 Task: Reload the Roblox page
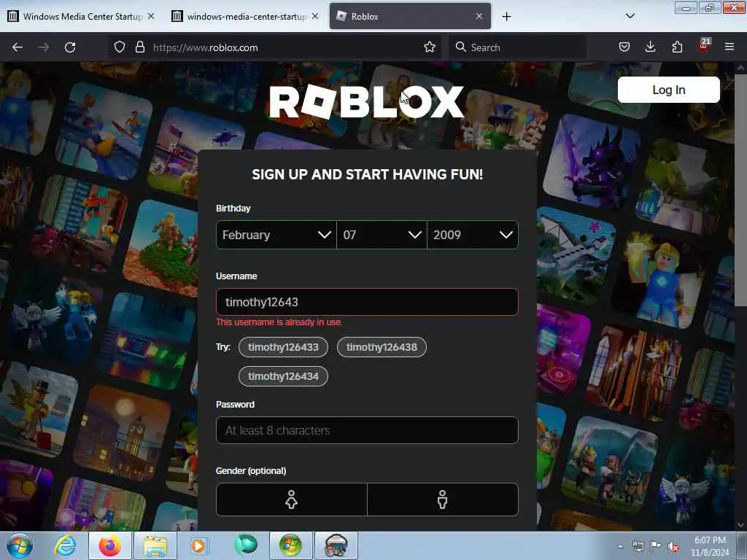tap(70, 47)
